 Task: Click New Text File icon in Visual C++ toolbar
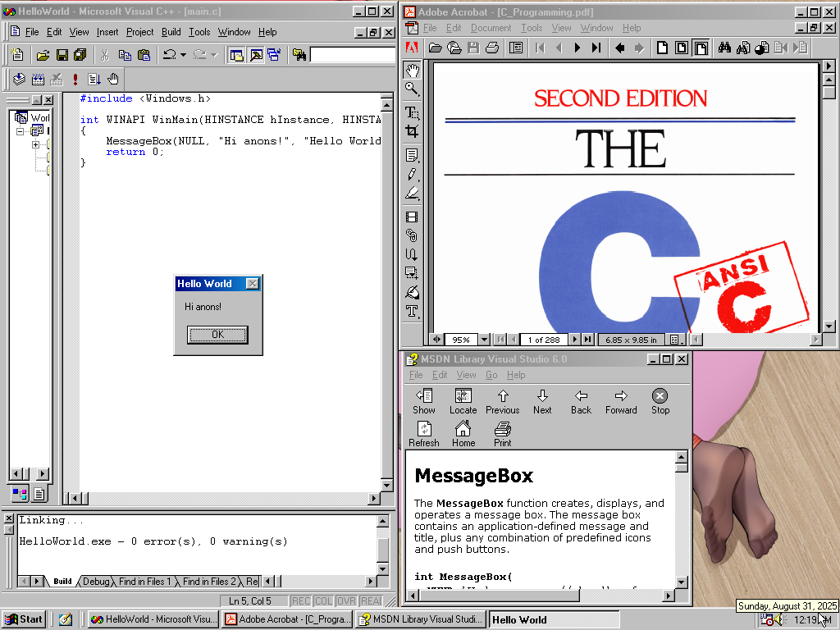[17, 54]
